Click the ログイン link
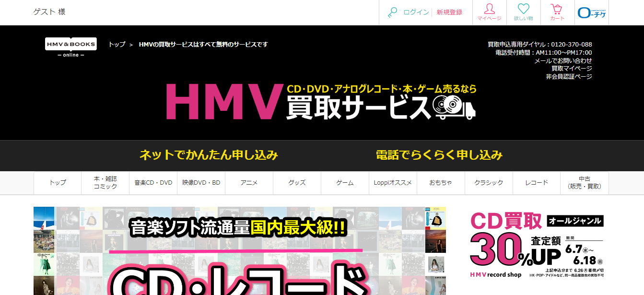The width and height of the screenshot is (644, 295). click(x=416, y=12)
